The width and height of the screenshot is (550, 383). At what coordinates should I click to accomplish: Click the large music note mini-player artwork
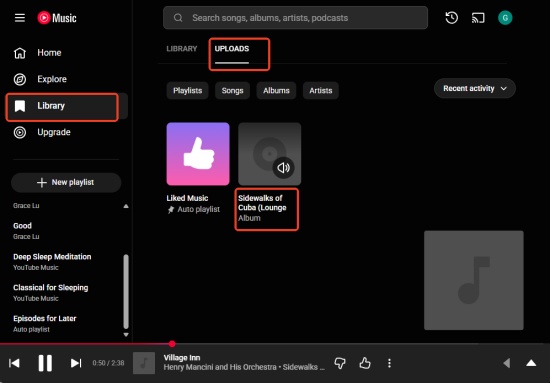coord(474,280)
